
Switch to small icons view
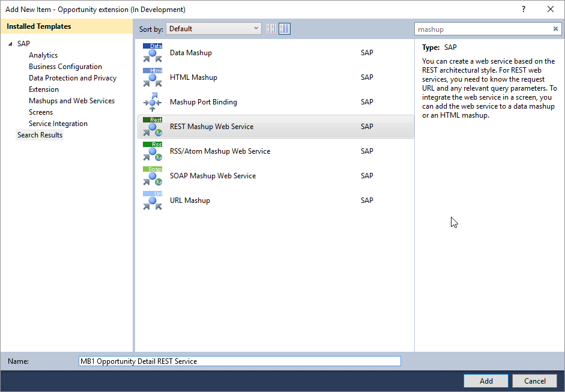coord(271,29)
